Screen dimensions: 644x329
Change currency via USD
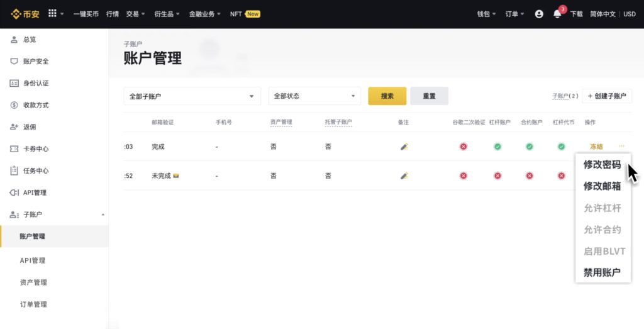coord(629,14)
